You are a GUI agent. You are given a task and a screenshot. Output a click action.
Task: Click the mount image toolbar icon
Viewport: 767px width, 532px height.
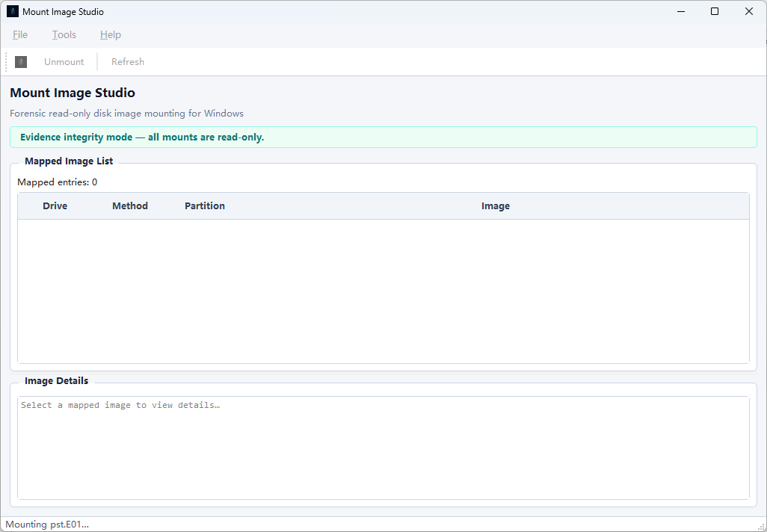click(x=20, y=61)
